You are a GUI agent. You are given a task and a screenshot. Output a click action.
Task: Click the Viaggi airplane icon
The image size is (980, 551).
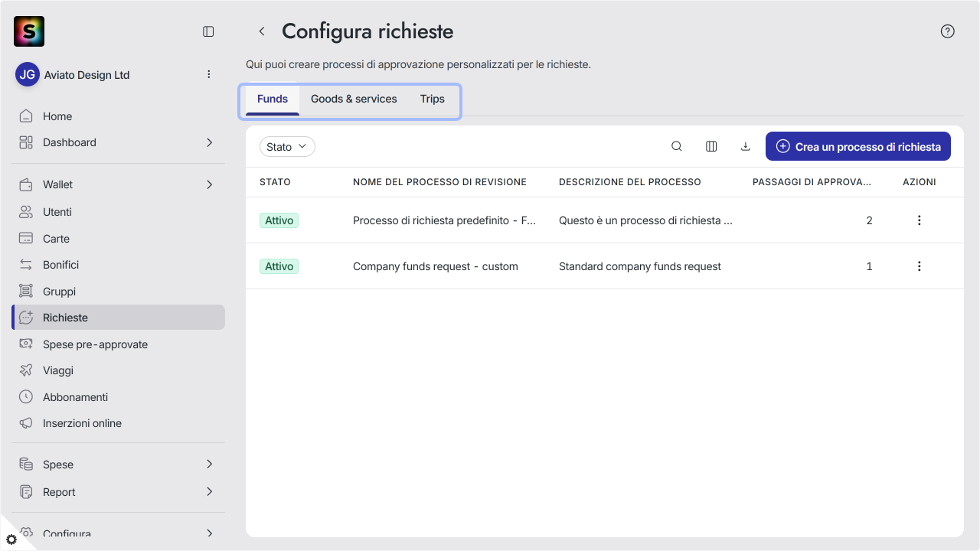point(26,370)
